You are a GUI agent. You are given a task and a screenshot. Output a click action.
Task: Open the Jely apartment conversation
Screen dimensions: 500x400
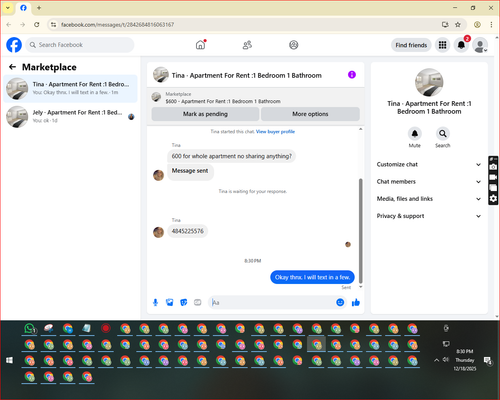pyautogui.click(x=70, y=116)
